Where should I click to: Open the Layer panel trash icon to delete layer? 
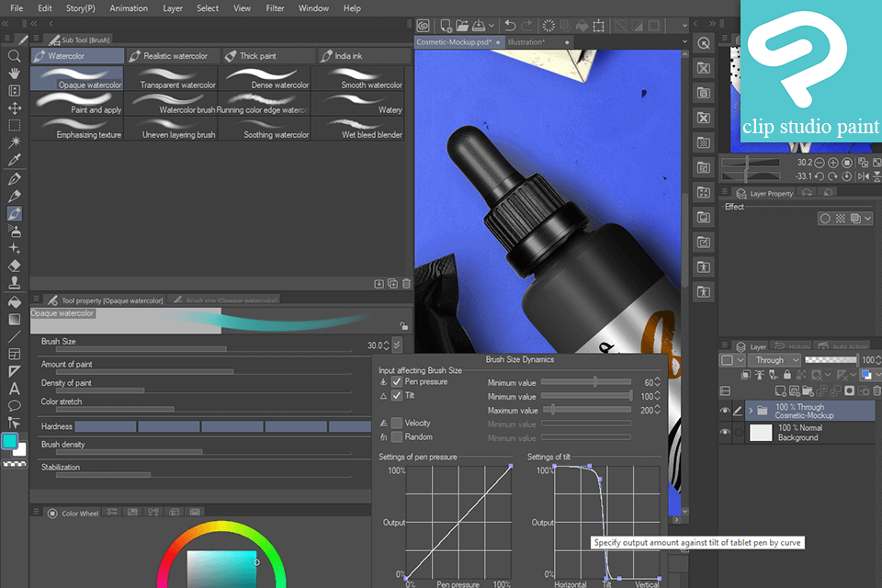pyautogui.click(x=876, y=390)
